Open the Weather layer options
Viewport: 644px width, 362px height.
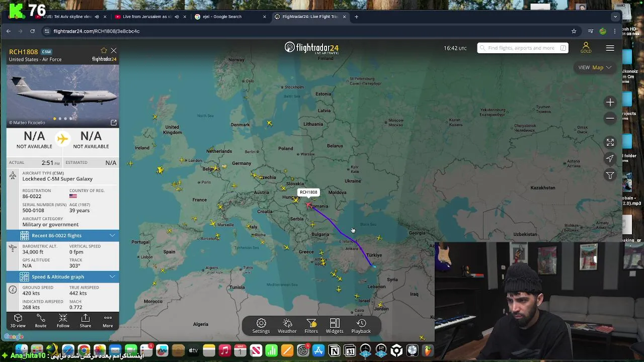coord(287,326)
